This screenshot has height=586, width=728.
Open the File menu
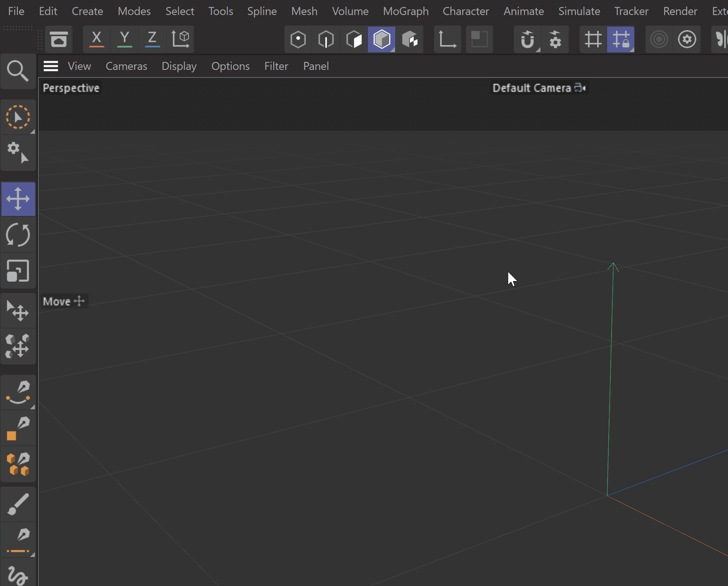pyautogui.click(x=16, y=11)
